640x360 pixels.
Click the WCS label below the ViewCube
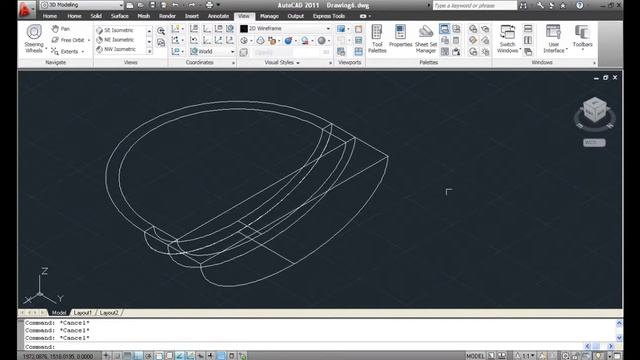point(594,143)
